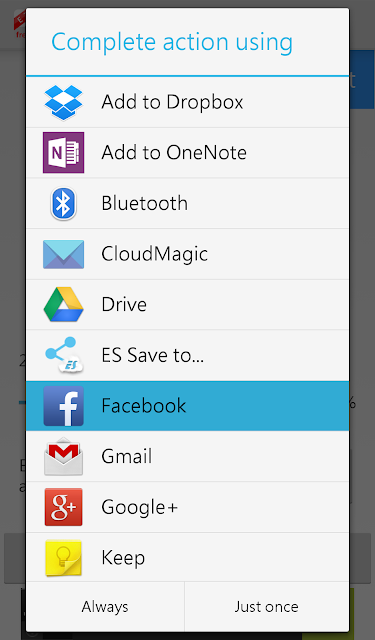
Task: Tap the Just once button
Action: coord(266,607)
